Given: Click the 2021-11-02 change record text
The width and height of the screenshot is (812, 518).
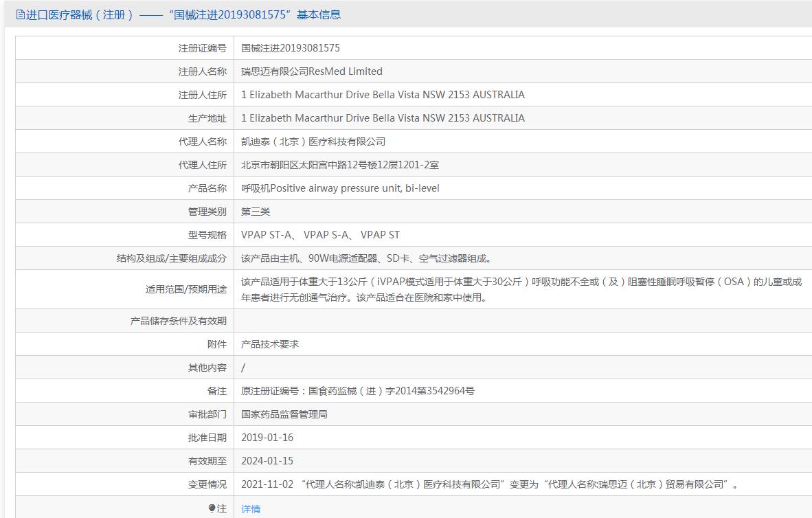Looking at the screenshot, I should (x=489, y=484).
